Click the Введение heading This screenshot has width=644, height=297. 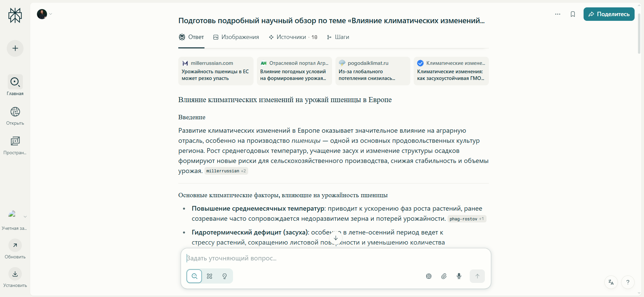(192, 117)
